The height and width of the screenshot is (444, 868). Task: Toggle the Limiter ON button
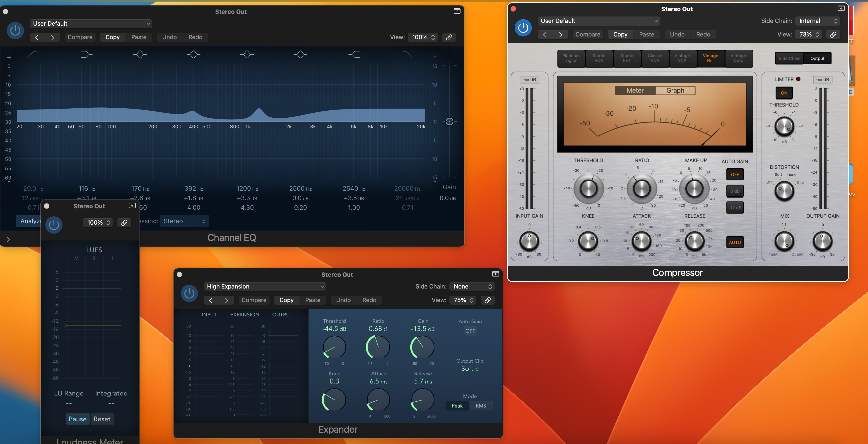pos(784,93)
